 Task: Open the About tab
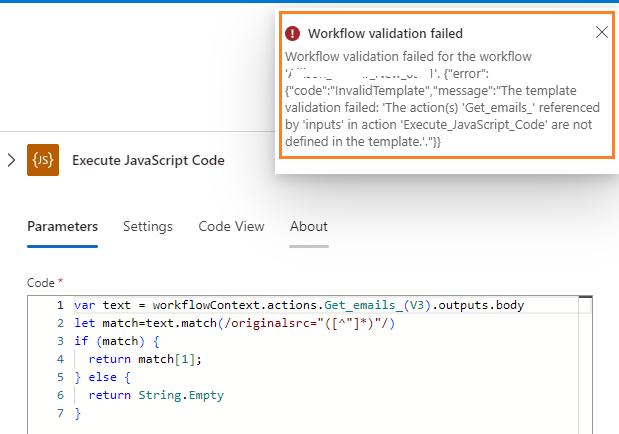pyautogui.click(x=309, y=226)
